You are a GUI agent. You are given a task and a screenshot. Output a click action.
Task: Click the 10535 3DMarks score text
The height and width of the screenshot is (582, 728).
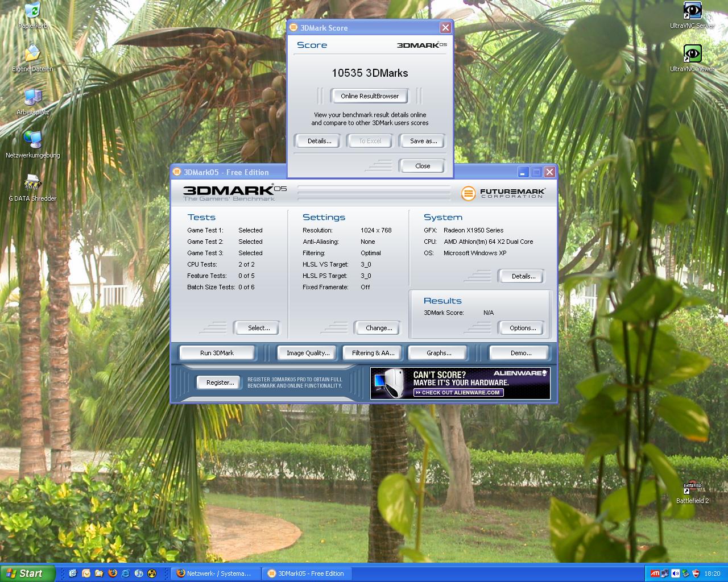(x=370, y=73)
